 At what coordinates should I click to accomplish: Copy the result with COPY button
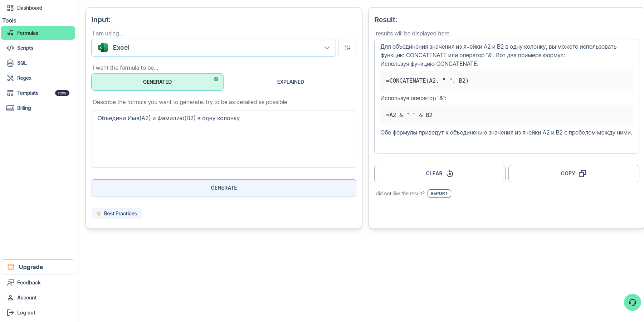pos(573,174)
